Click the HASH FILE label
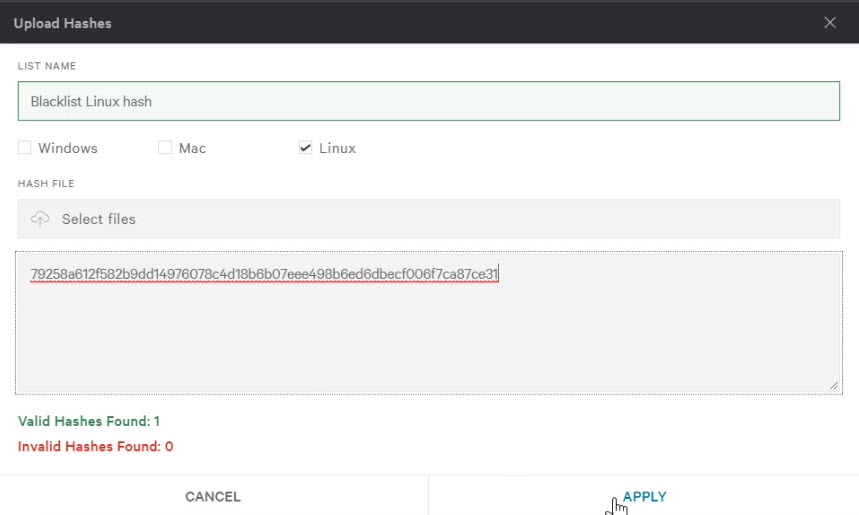The width and height of the screenshot is (859, 515). [x=46, y=184]
